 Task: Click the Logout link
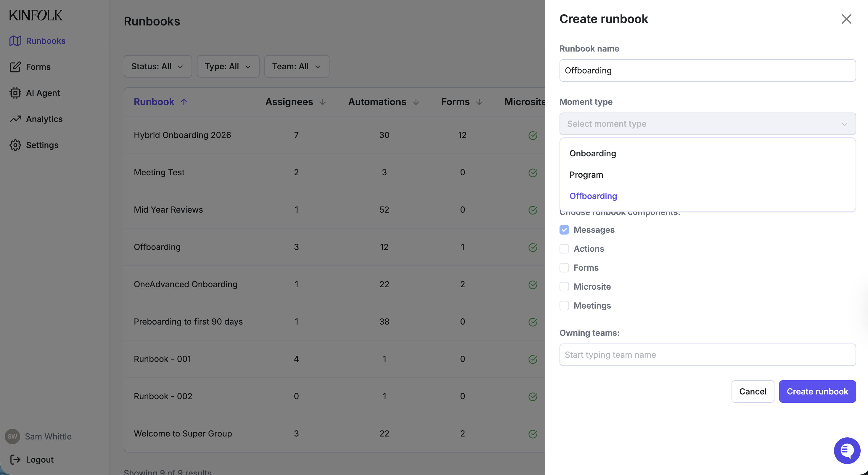[x=39, y=460]
